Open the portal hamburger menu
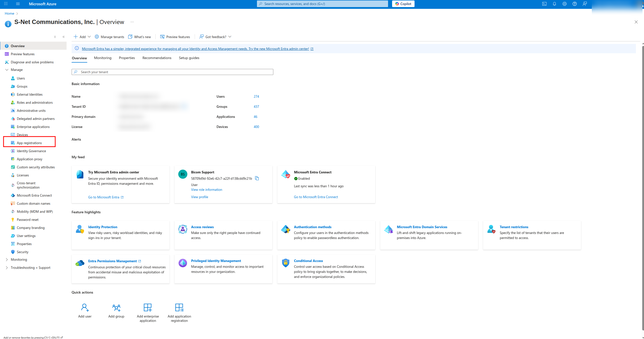The height and width of the screenshot is (339, 644). tap(18, 4)
